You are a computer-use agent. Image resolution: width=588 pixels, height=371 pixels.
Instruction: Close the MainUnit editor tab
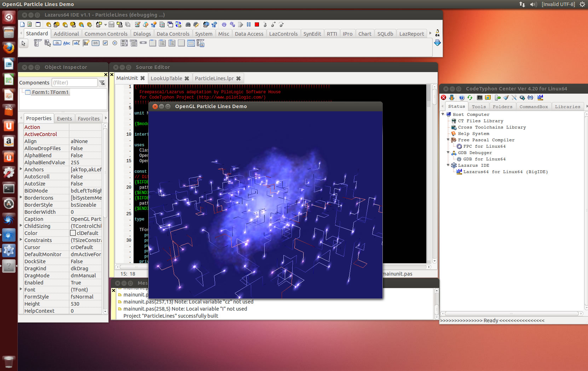coord(143,78)
